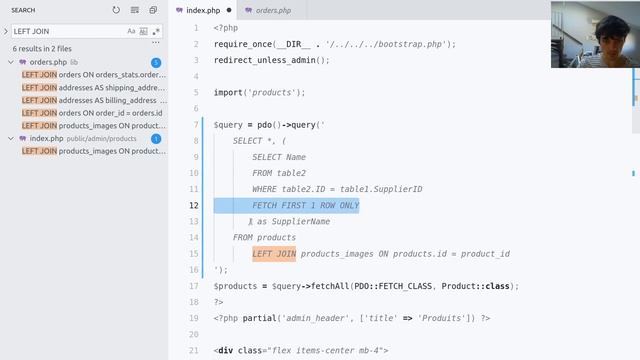The height and width of the screenshot is (360, 640).
Task: Click require_once bootstrap.php line 2
Action: coord(335,44)
